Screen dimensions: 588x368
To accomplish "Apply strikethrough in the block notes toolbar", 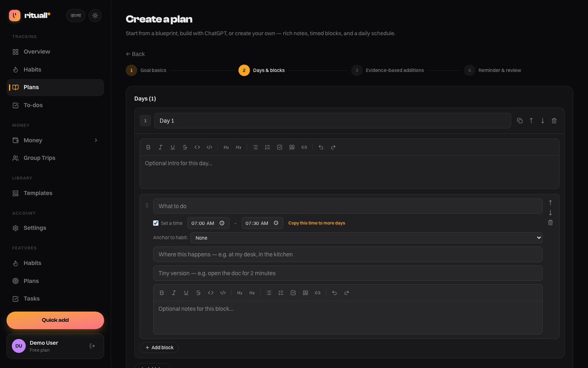I will tap(198, 293).
